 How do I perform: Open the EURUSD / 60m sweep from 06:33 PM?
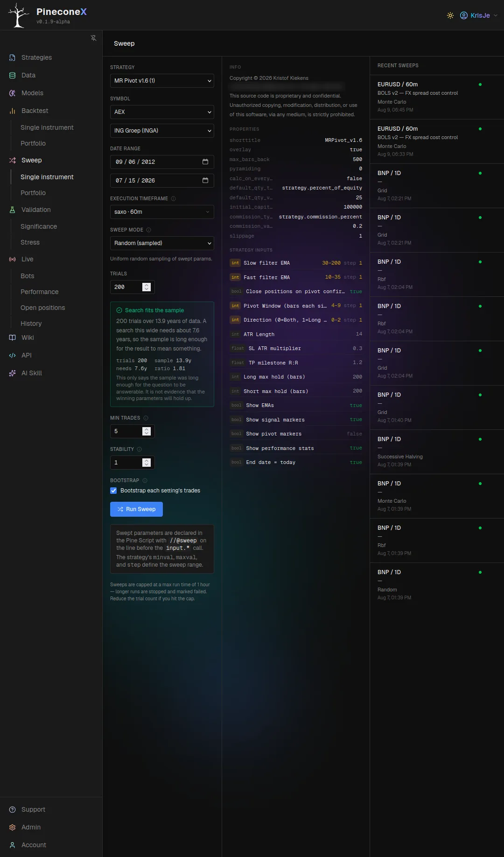[437, 141]
